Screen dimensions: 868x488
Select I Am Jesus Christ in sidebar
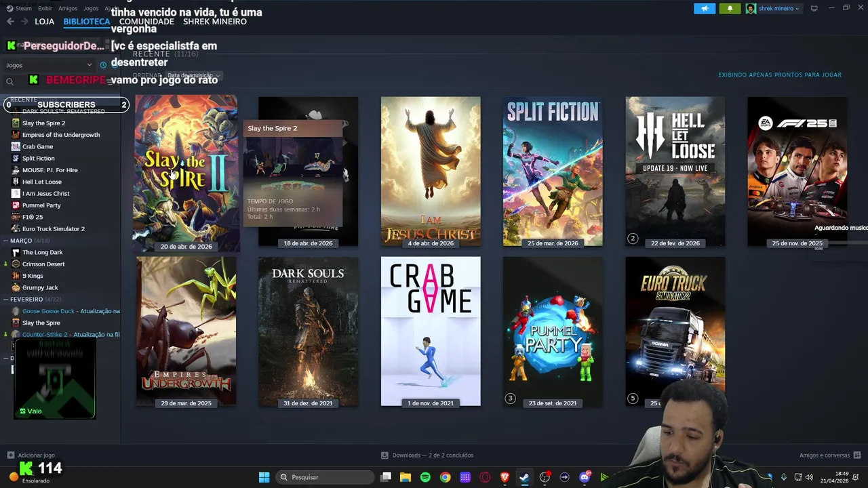pyautogui.click(x=45, y=194)
